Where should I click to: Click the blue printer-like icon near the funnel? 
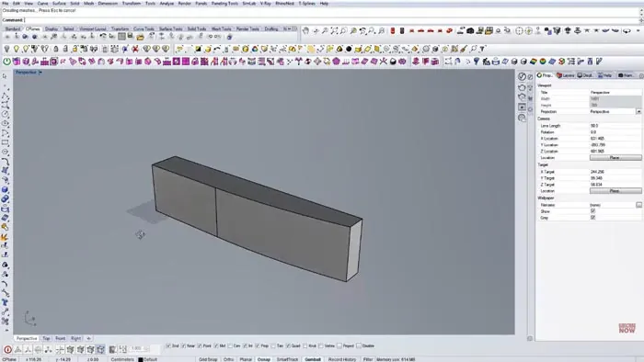point(496,62)
